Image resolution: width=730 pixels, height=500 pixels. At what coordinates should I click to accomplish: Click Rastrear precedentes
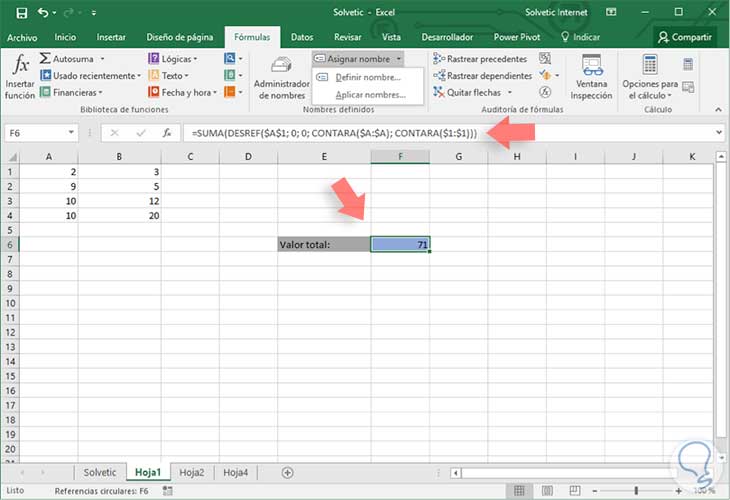point(480,59)
